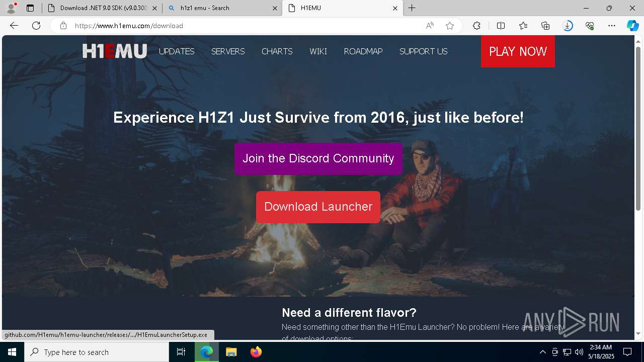Click the page vertical scrollbar thumb
Viewport: 644px width, 362px height.
pos(638,128)
